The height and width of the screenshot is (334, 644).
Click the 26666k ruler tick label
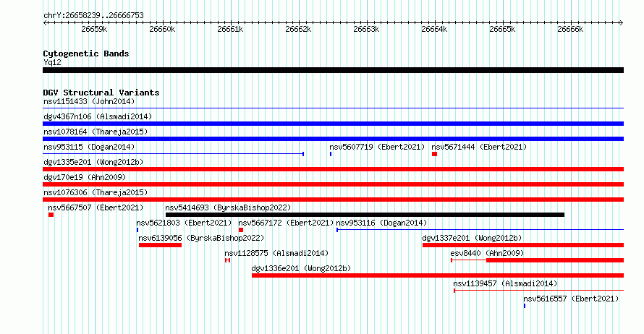570,29
